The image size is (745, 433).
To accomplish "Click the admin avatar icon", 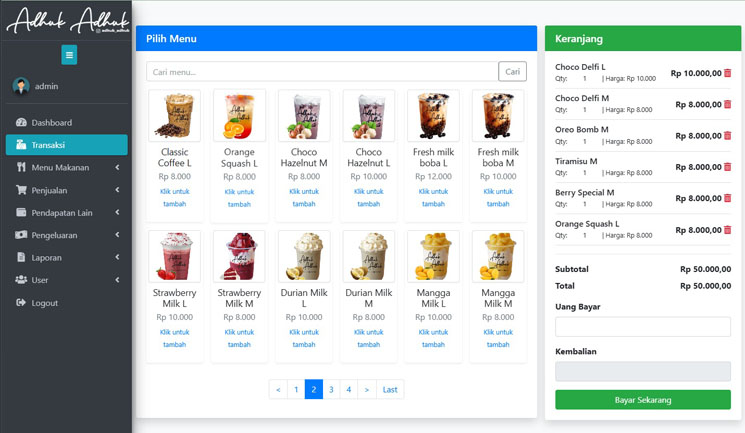I will click(21, 86).
